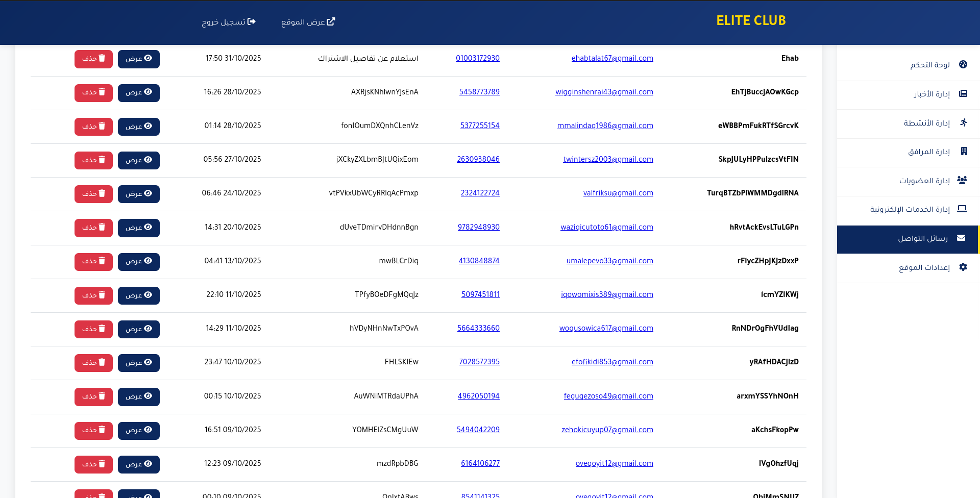This screenshot has width=980, height=498.
Task: Click phone number 01003172930
Action: click(x=478, y=58)
